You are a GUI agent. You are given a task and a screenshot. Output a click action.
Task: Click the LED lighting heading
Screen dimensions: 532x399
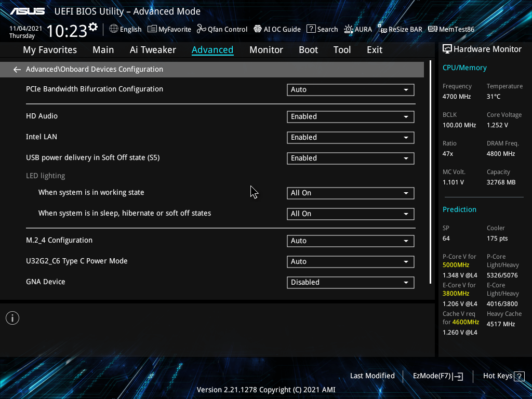tap(46, 176)
